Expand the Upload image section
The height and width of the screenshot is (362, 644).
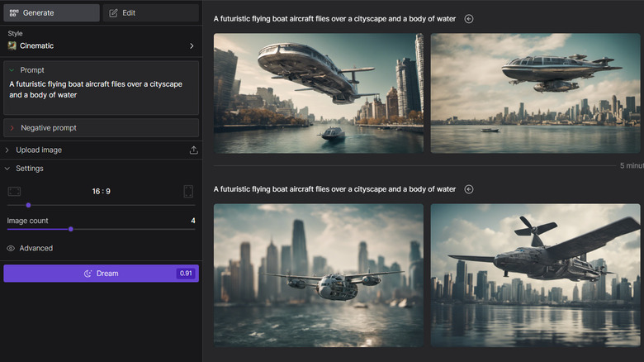coord(8,150)
